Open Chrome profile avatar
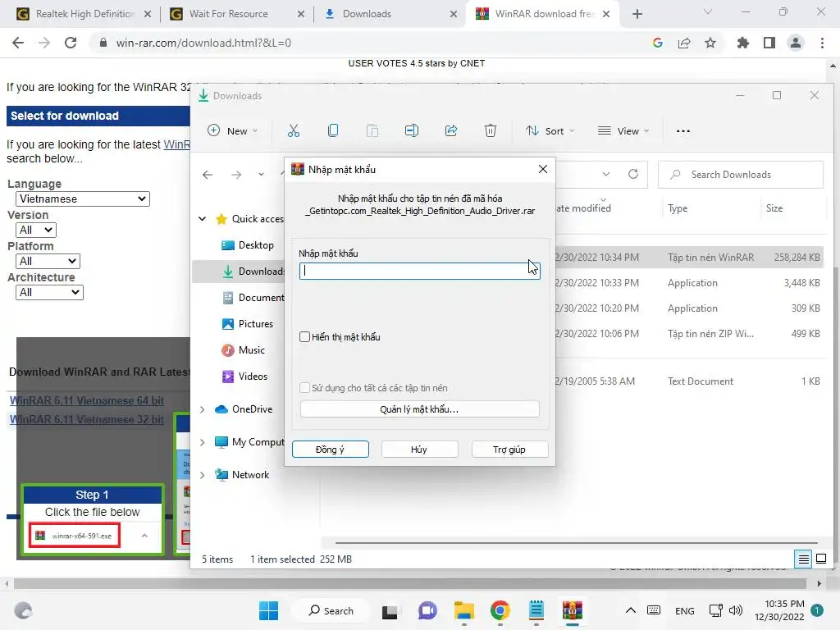 796,43
